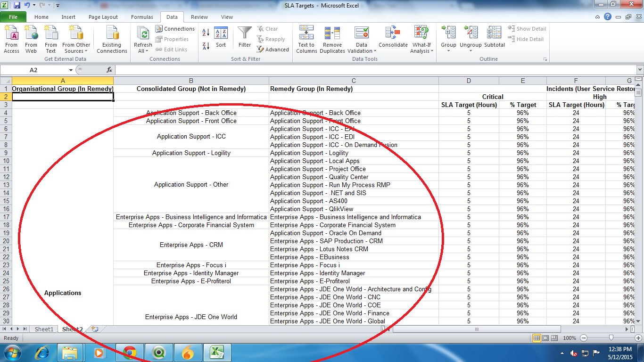The image size is (644, 362).
Task: Open the Sort dialog
Action: coord(221,38)
